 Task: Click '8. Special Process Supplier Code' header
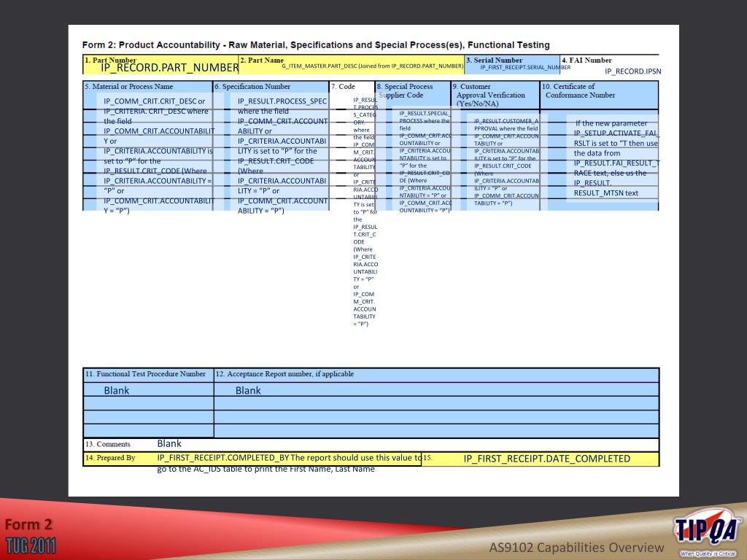tap(405, 91)
